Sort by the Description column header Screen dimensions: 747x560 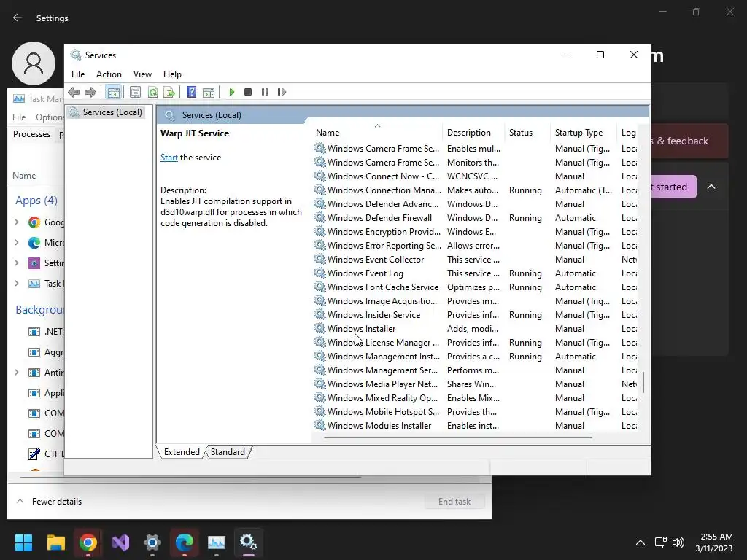pos(473,133)
